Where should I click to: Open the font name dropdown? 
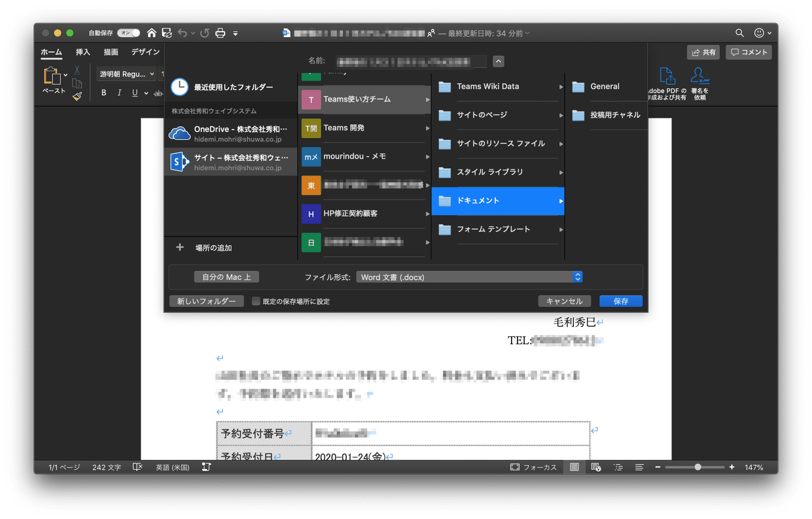coord(127,74)
